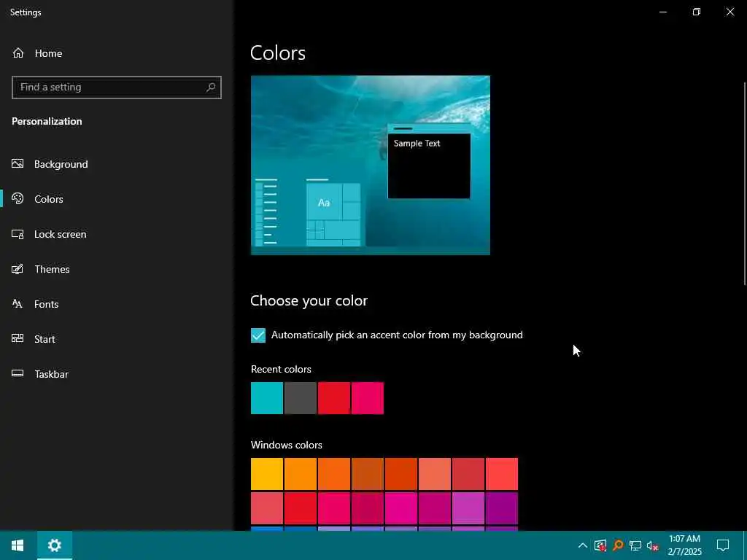The image size is (747, 560).
Task: Open the clock showing 1:07 AM
Action: pos(684,545)
